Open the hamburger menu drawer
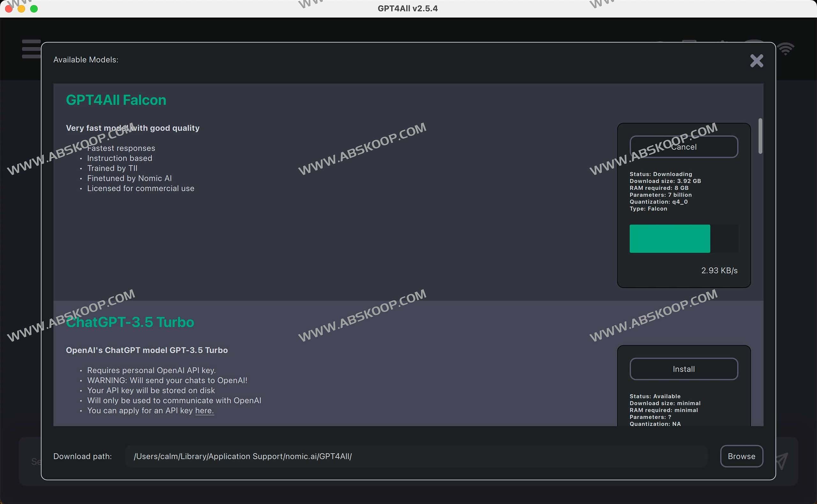Image resolution: width=817 pixels, height=504 pixels. click(31, 49)
